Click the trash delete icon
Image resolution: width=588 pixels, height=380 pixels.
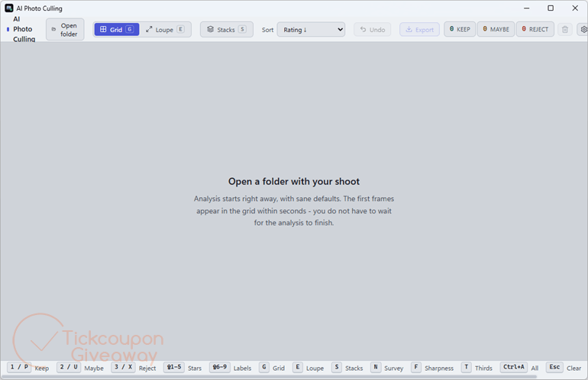[565, 29]
